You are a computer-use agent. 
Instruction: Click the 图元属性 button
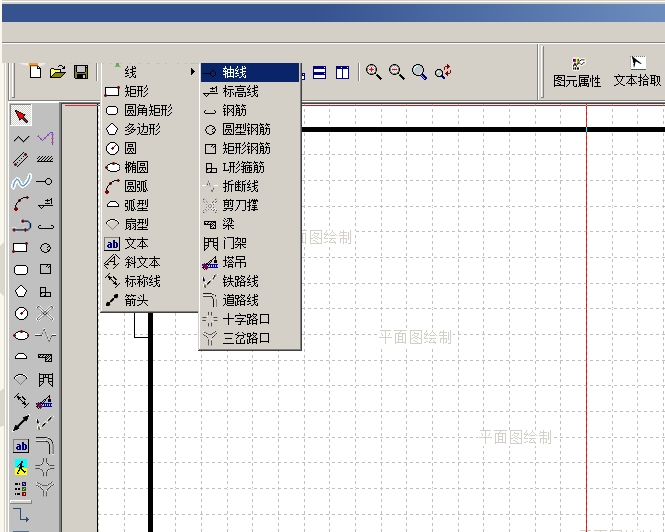point(577,72)
